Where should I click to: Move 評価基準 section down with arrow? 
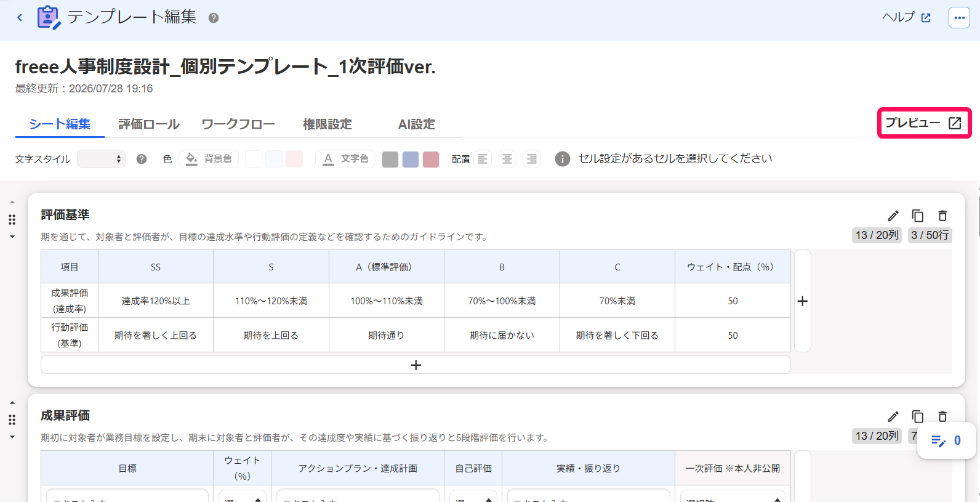(12, 237)
